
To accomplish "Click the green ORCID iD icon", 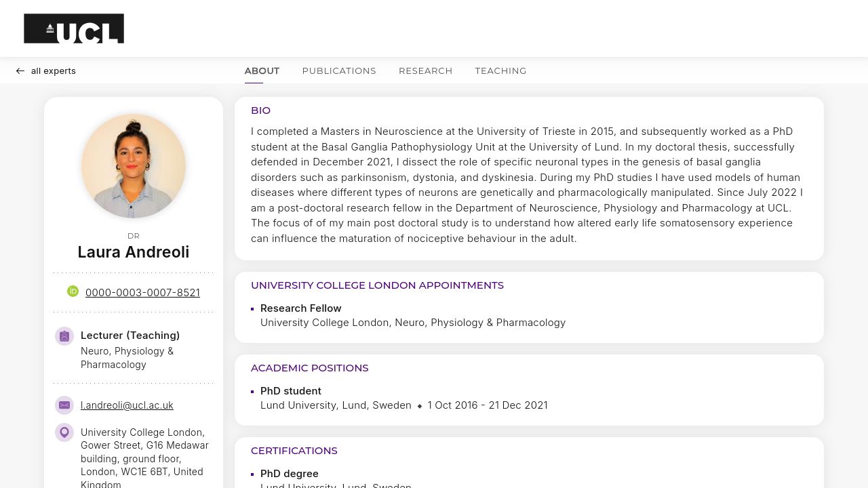I will coord(73,291).
